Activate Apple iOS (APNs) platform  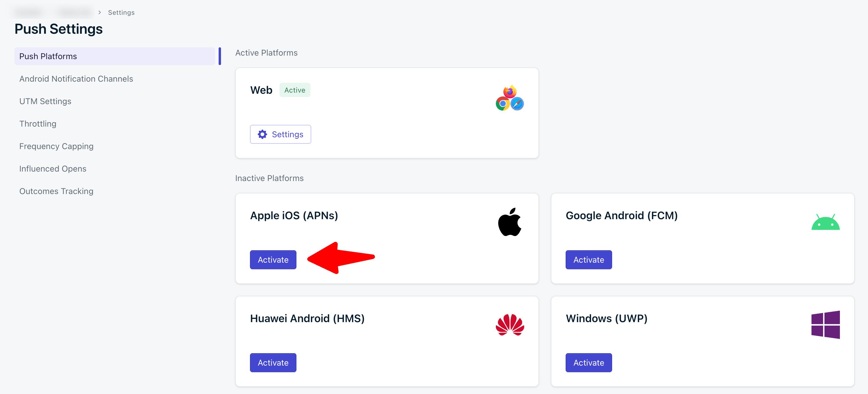pyautogui.click(x=273, y=260)
